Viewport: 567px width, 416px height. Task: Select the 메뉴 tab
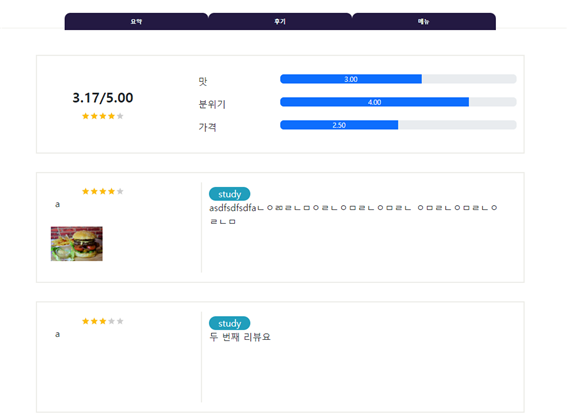pyautogui.click(x=424, y=21)
